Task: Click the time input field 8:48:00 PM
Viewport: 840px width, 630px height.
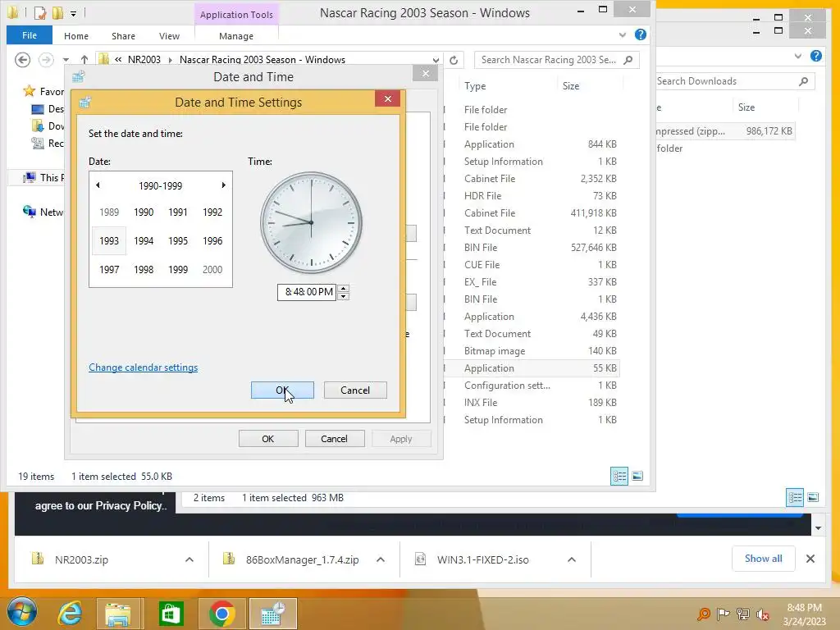Action: pyautogui.click(x=307, y=292)
